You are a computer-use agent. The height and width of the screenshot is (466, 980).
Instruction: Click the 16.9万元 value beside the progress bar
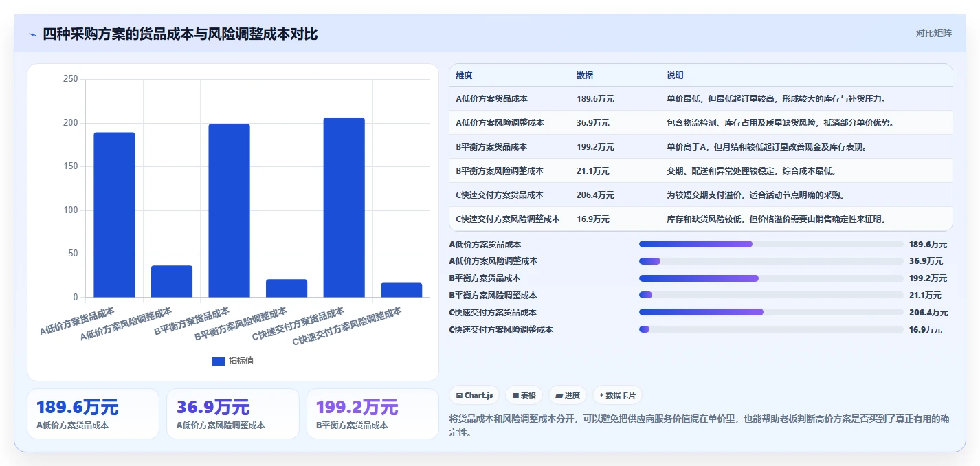tap(926, 329)
